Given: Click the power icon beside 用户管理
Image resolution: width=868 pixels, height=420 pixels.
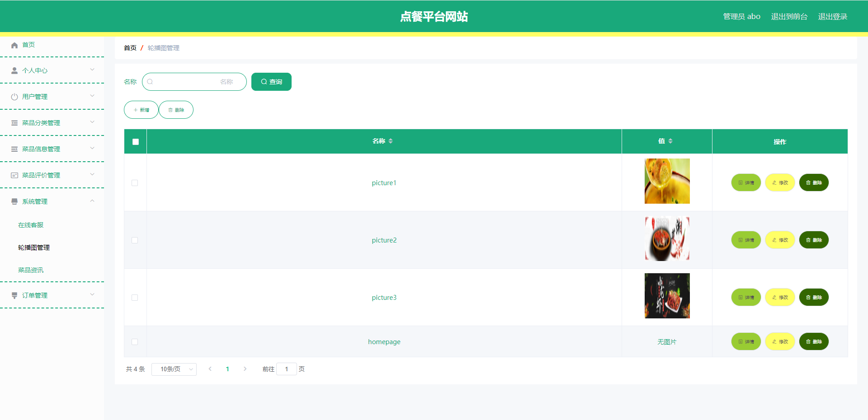Looking at the screenshot, I should 14,97.
